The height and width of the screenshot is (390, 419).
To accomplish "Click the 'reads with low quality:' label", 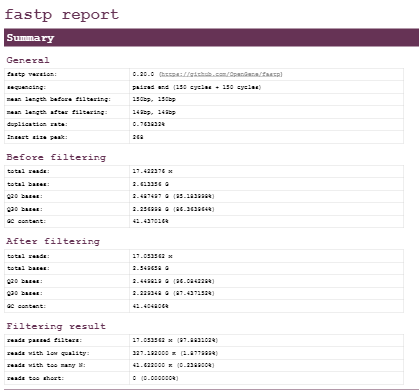I will [48, 353].
